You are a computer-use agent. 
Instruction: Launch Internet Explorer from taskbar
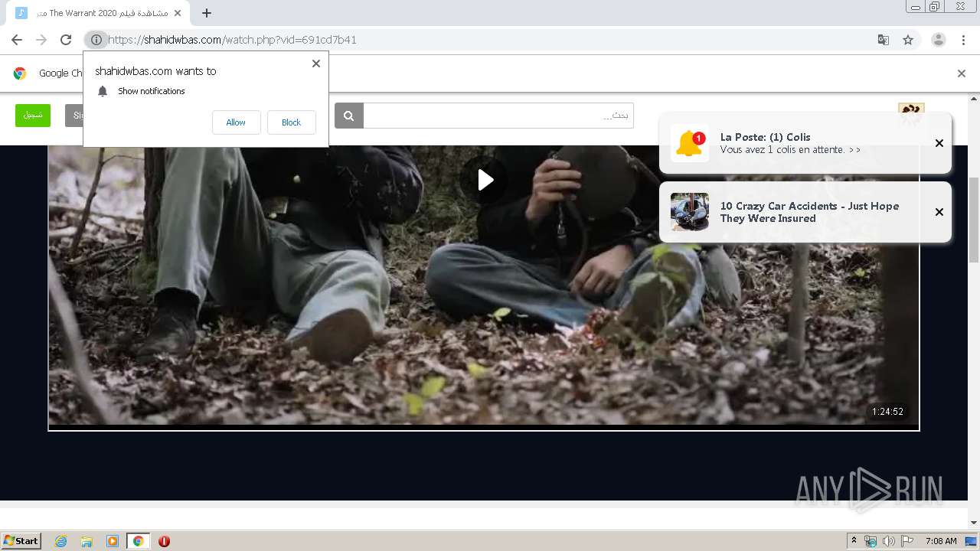click(x=61, y=541)
